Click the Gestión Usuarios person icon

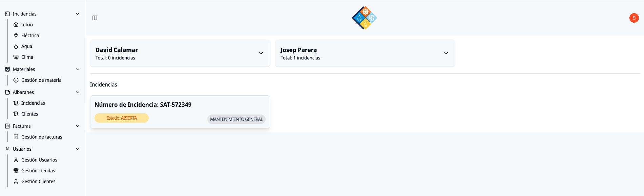click(x=16, y=160)
